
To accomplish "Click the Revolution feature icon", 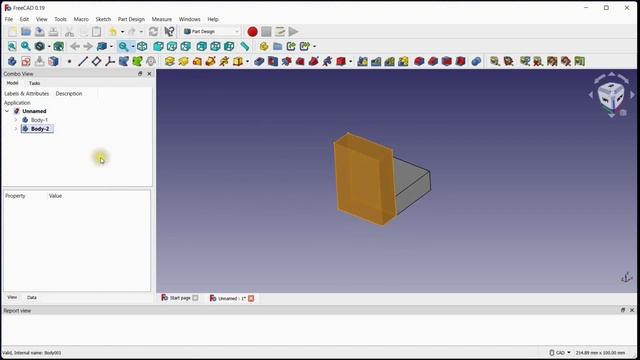I will click(x=184, y=61).
